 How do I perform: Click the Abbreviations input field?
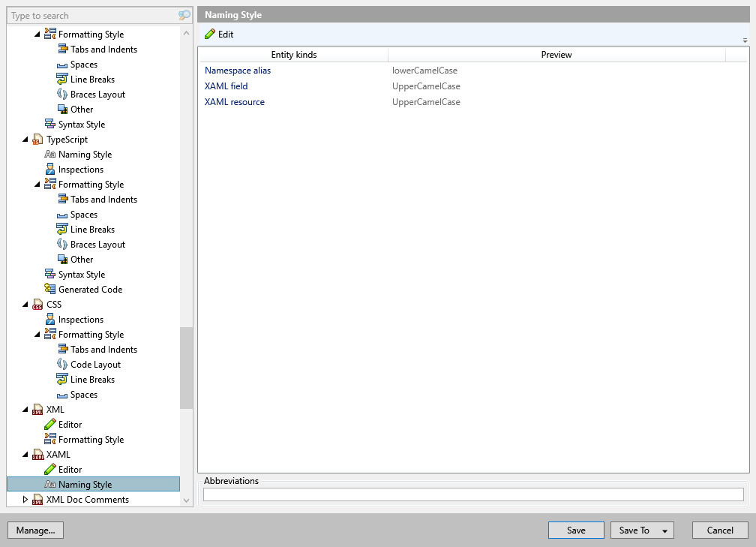[x=472, y=494]
